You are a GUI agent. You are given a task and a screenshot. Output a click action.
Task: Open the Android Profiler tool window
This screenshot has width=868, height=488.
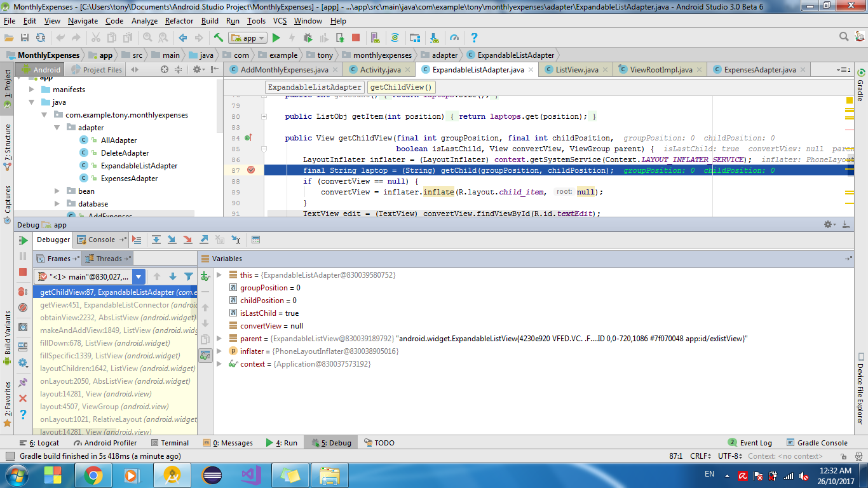[105, 443]
